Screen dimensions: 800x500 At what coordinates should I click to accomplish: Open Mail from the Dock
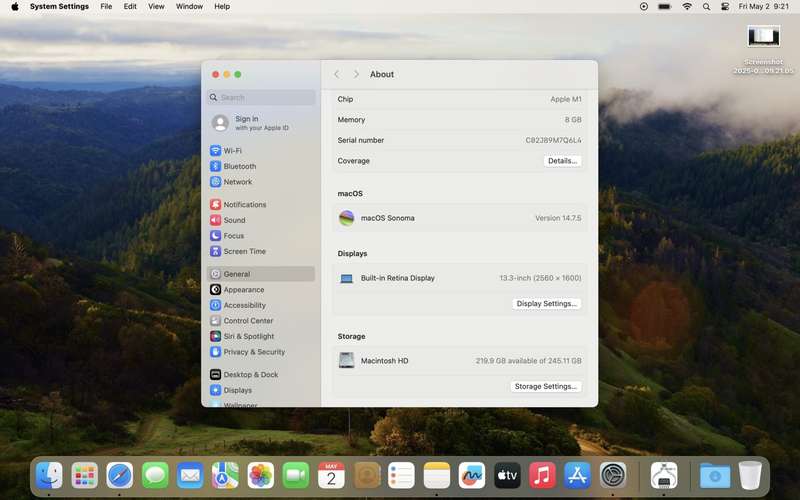coord(190,476)
